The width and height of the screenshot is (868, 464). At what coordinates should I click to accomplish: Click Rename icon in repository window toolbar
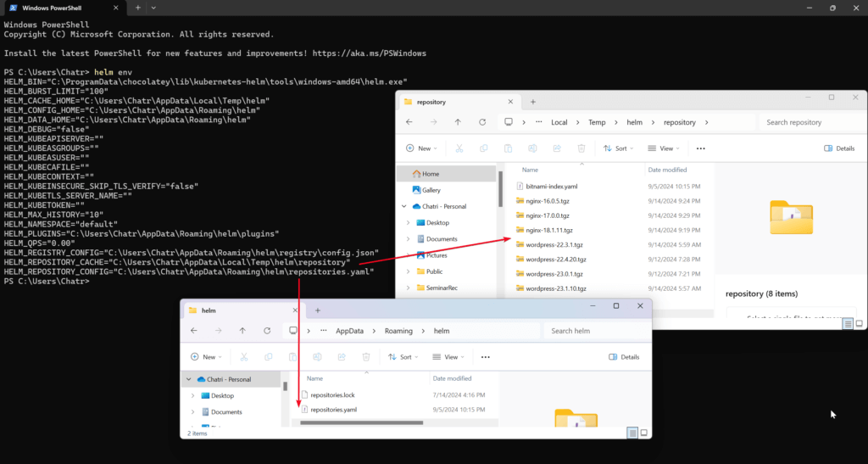coord(532,148)
